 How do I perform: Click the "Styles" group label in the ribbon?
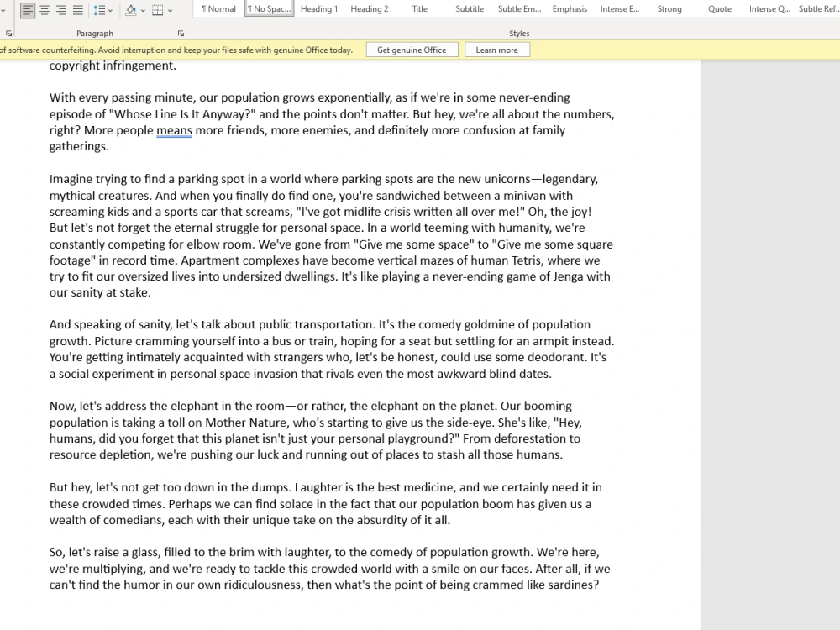click(519, 34)
